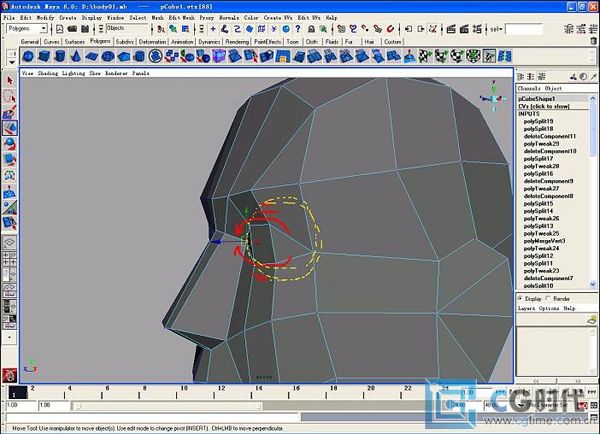Screen dimensions: 600x434
Task: Click the view axis cube in viewport
Action: [494, 96]
